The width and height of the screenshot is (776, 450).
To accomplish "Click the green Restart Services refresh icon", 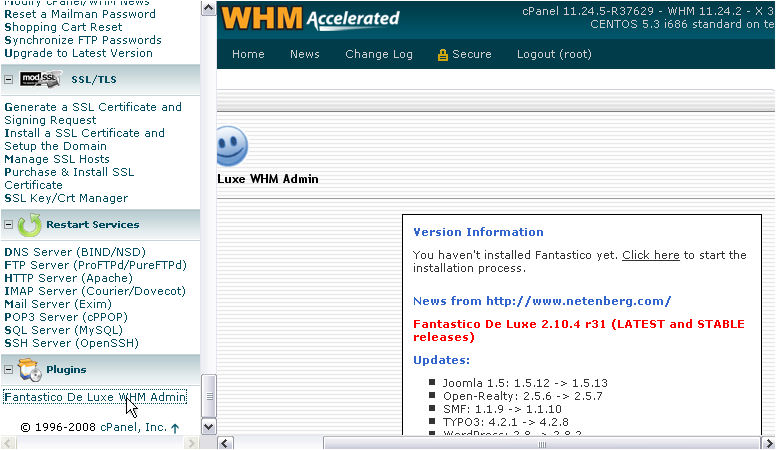I will click(x=29, y=225).
